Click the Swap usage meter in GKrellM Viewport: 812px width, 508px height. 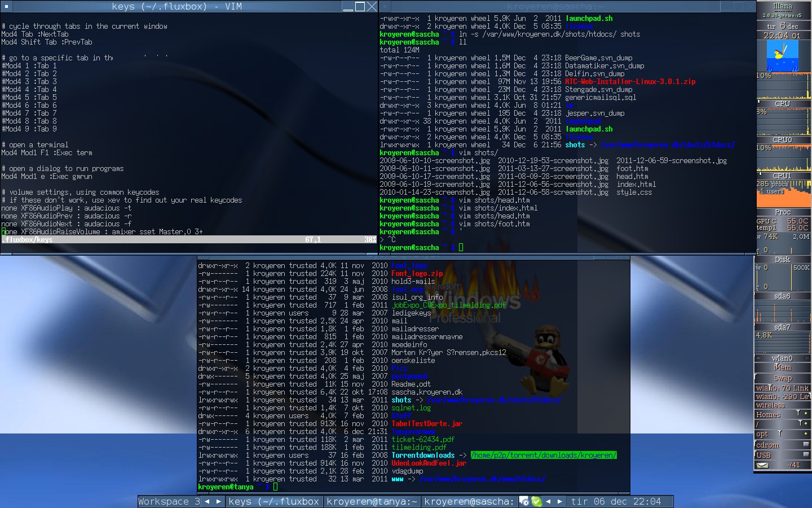coord(782,378)
